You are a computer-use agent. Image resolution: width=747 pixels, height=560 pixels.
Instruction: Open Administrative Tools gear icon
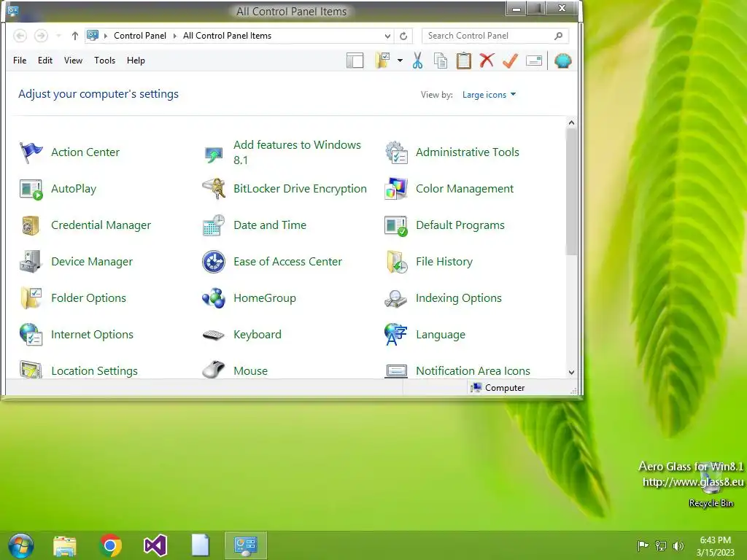(x=396, y=152)
